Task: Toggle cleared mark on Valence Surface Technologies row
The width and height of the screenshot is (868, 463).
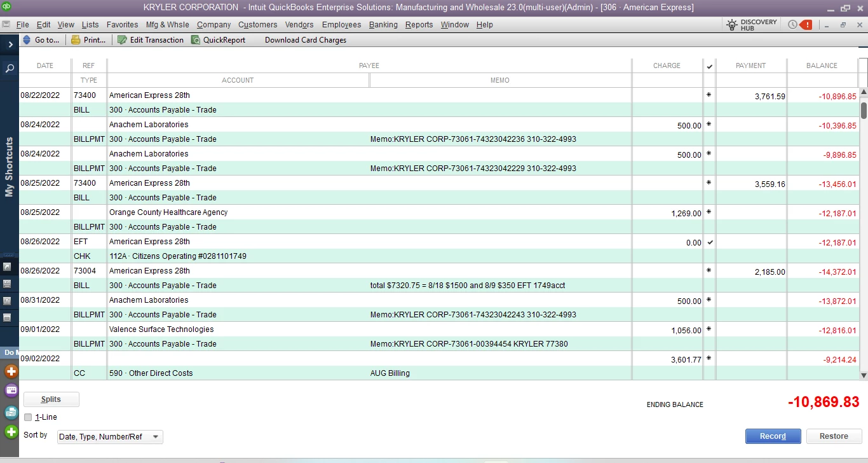Action: tap(709, 329)
